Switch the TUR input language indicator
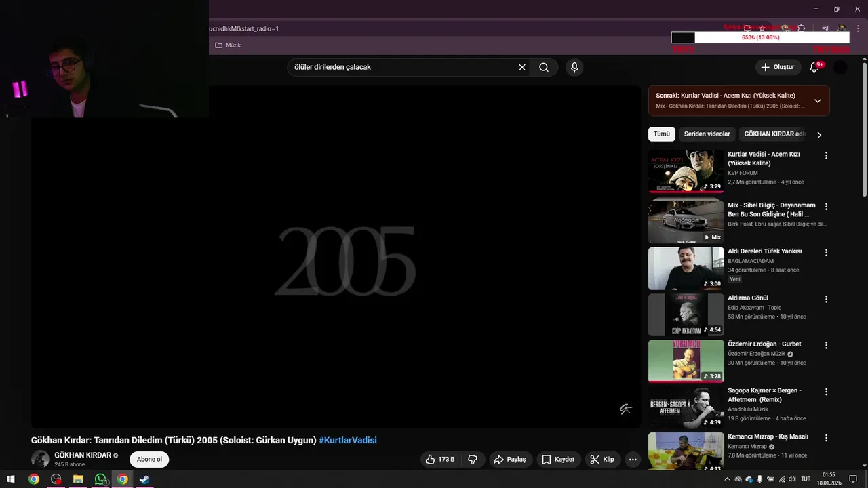Viewport: 868px width, 488px height. [x=806, y=479]
